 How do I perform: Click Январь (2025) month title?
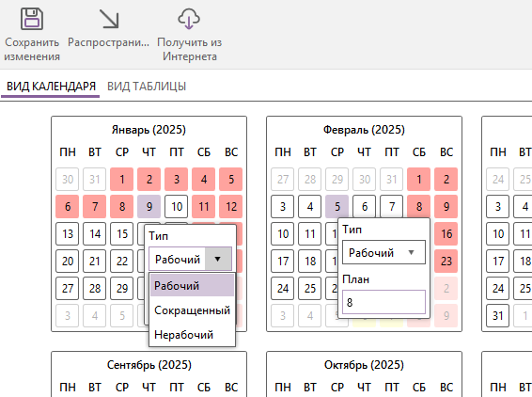click(149, 130)
